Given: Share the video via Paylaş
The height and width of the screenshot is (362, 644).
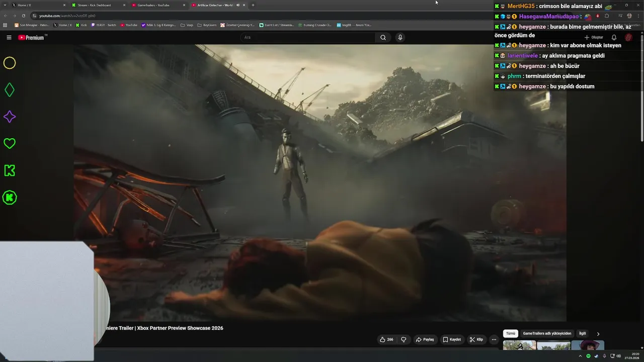Looking at the screenshot, I should coord(425,339).
